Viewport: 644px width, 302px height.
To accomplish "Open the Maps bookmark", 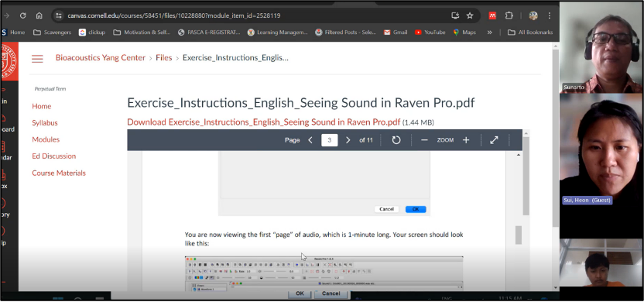I will coord(464,32).
